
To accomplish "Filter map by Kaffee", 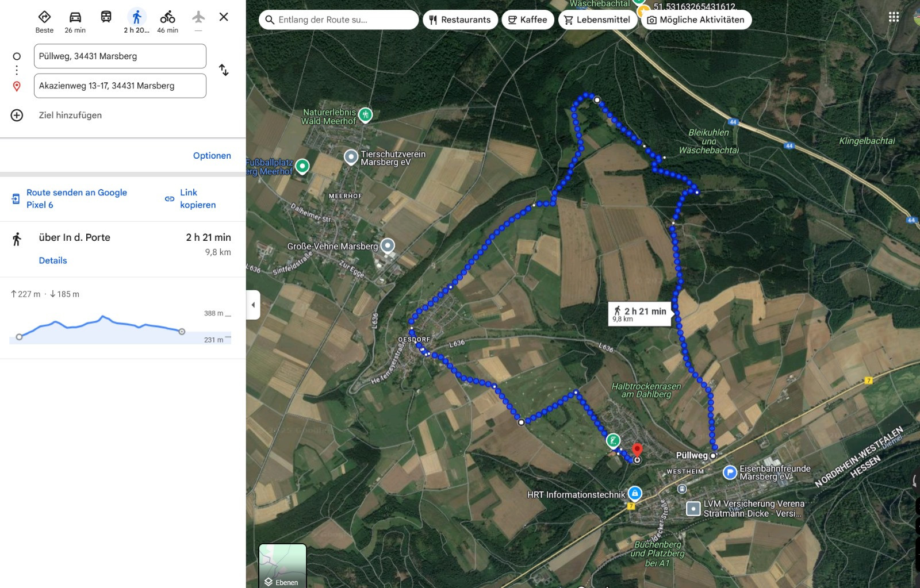I will tap(528, 20).
